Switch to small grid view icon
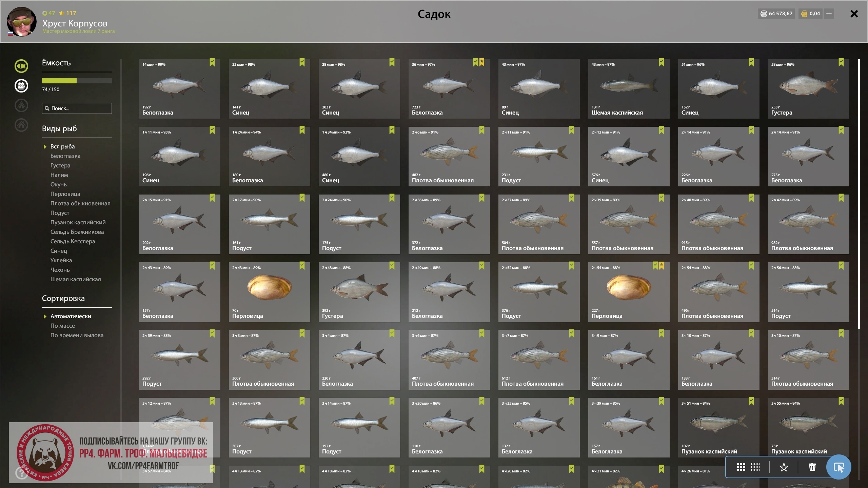This screenshot has height=488, width=868. (755, 467)
